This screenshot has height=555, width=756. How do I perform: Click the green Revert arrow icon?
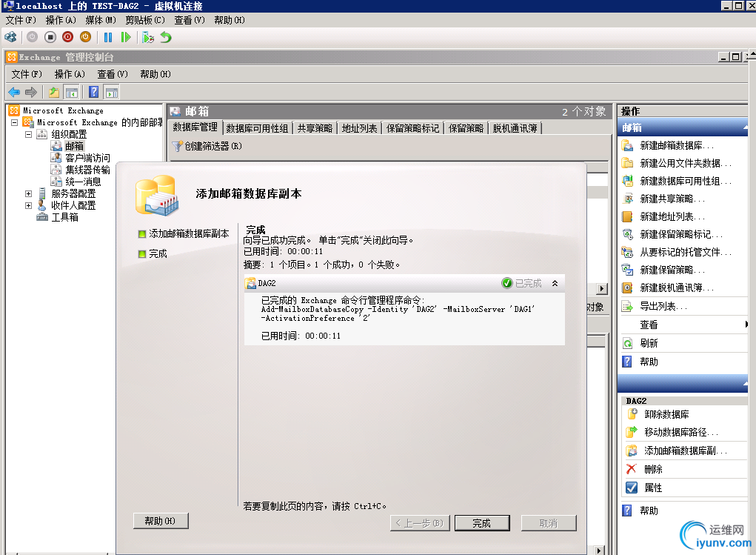tap(166, 37)
